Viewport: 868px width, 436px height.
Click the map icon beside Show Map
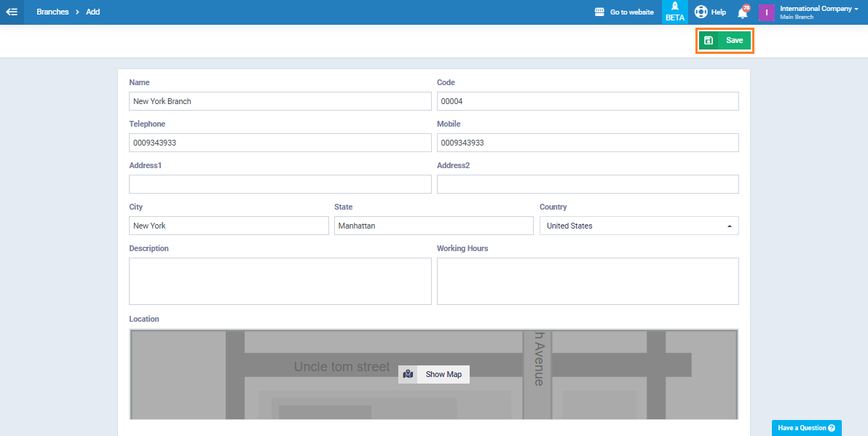pos(408,374)
